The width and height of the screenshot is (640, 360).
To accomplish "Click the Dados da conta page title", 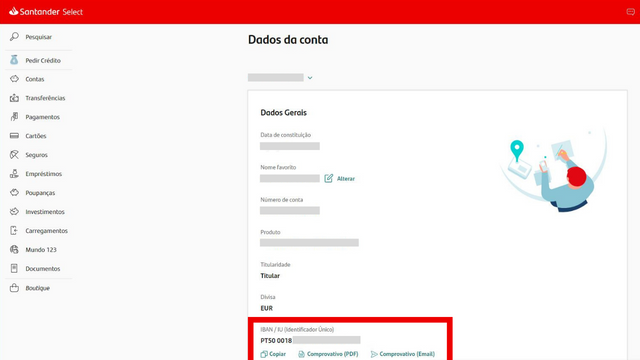I will coord(288,40).
